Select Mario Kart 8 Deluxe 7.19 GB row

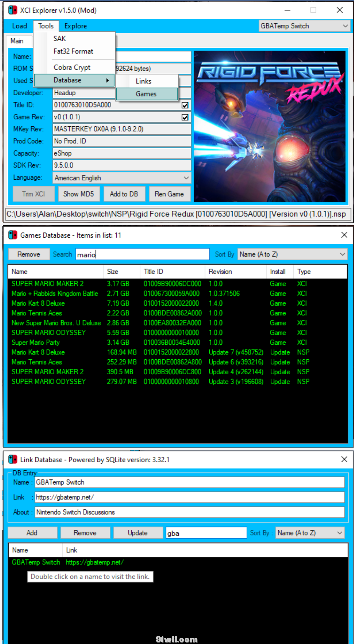(x=178, y=303)
